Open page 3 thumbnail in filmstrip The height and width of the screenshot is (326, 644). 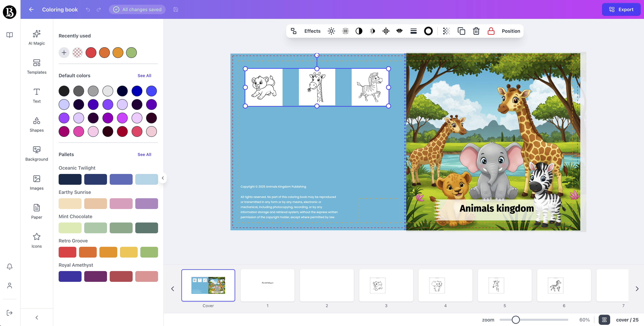(386, 285)
